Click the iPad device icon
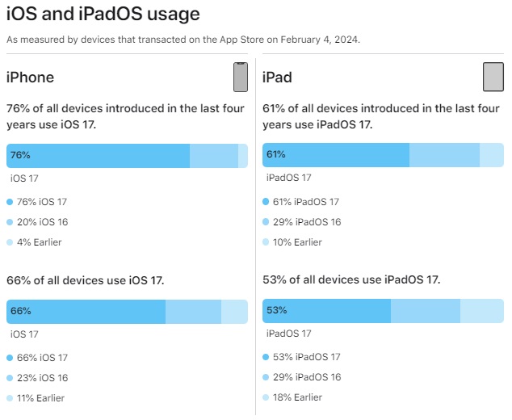 pyautogui.click(x=493, y=78)
